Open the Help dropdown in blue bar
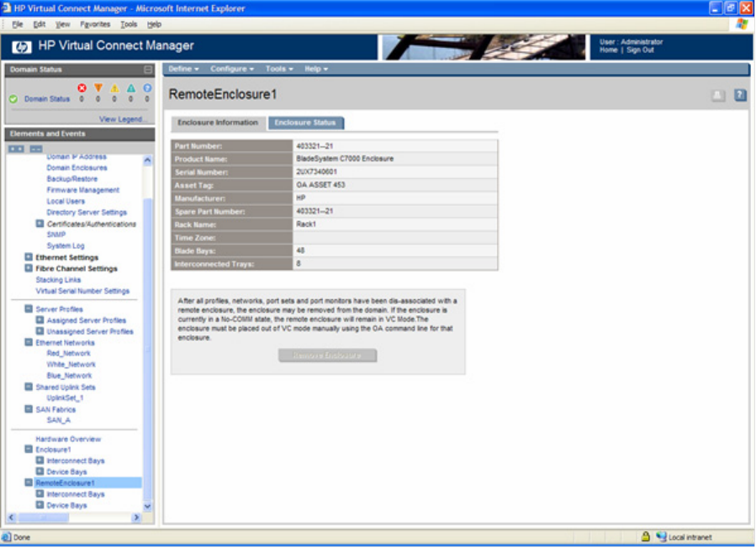The width and height of the screenshot is (756, 548). [316, 69]
